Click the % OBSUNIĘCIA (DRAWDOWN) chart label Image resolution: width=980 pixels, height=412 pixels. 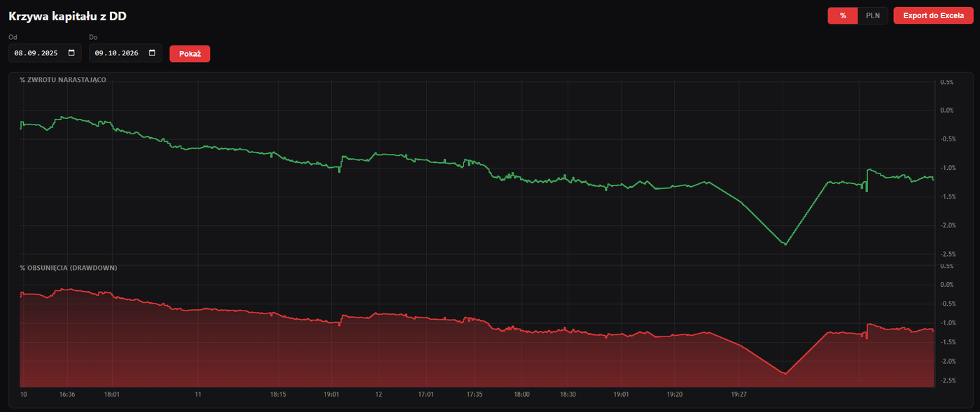pos(69,268)
